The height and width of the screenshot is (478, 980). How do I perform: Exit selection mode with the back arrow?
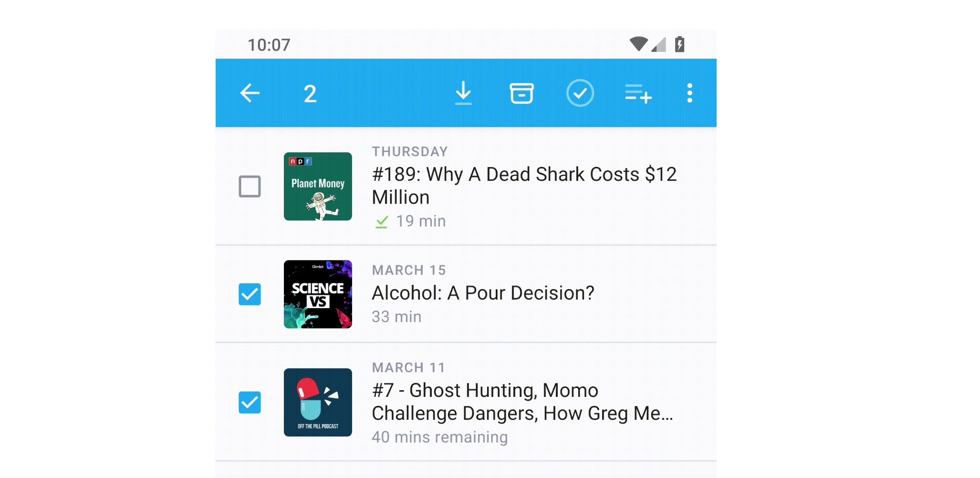(250, 94)
